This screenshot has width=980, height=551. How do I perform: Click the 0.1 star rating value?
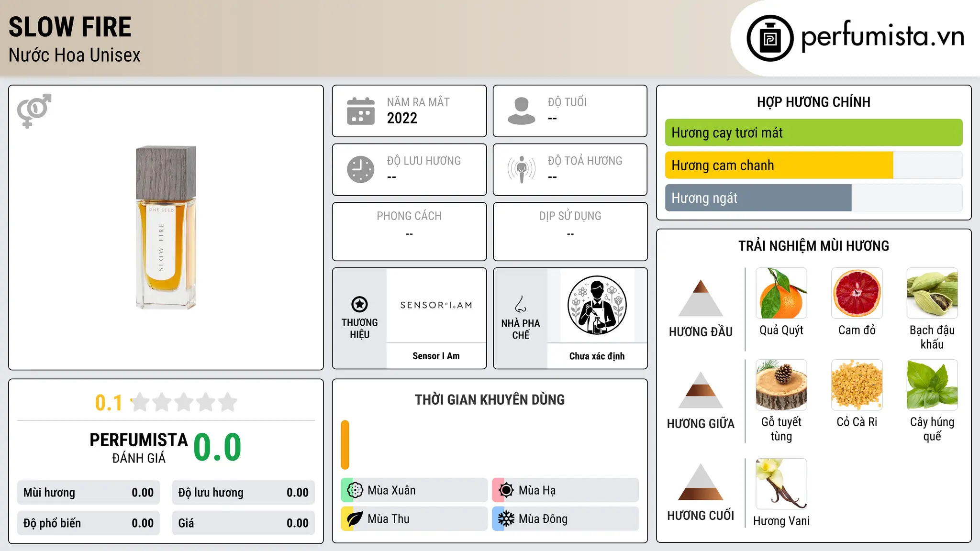tap(109, 403)
